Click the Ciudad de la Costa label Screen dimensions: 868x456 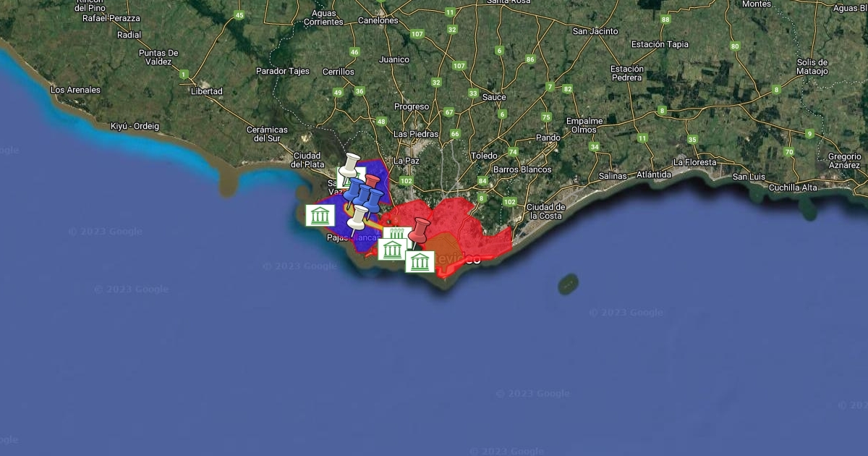(x=546, y=211)
